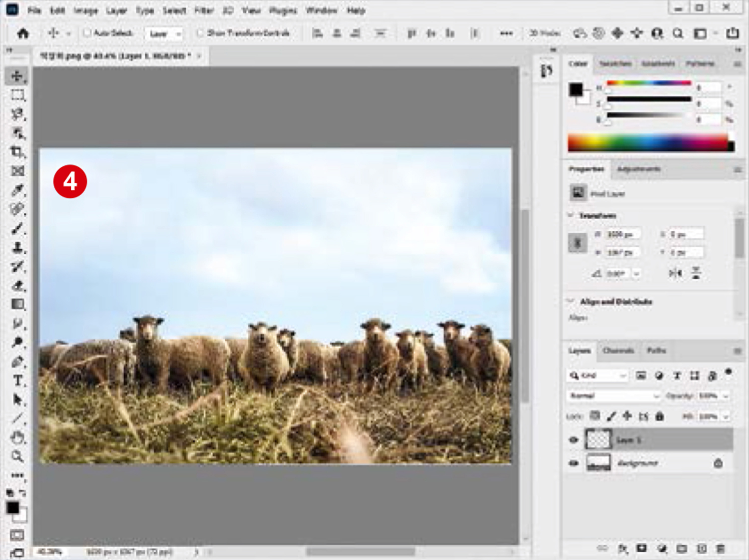Hide the Background layer
Viewport: 749px width, 560px height.
pyautogui.click(x=573, y=463)
